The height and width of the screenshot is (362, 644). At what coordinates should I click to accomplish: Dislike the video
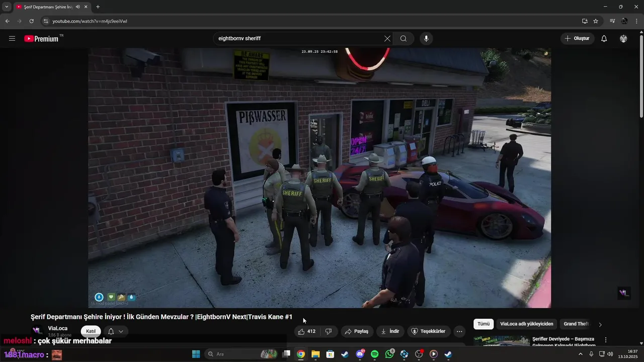click(x=329, y=331)
